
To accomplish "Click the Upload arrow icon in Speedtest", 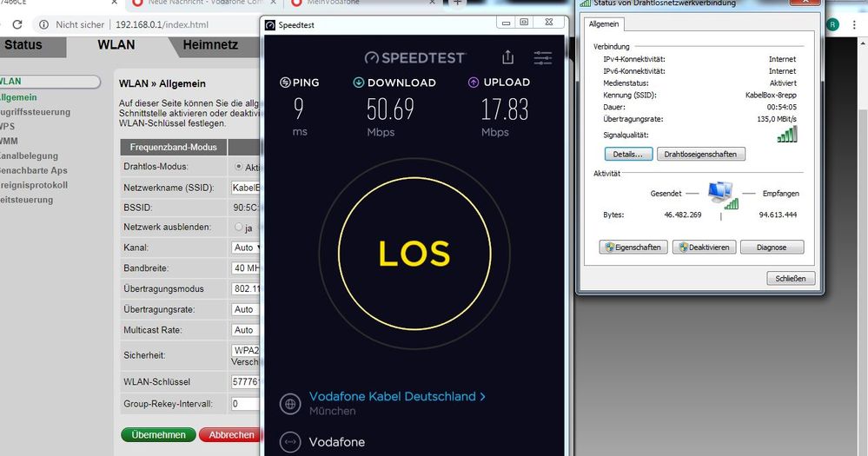I will coord(474,83).
